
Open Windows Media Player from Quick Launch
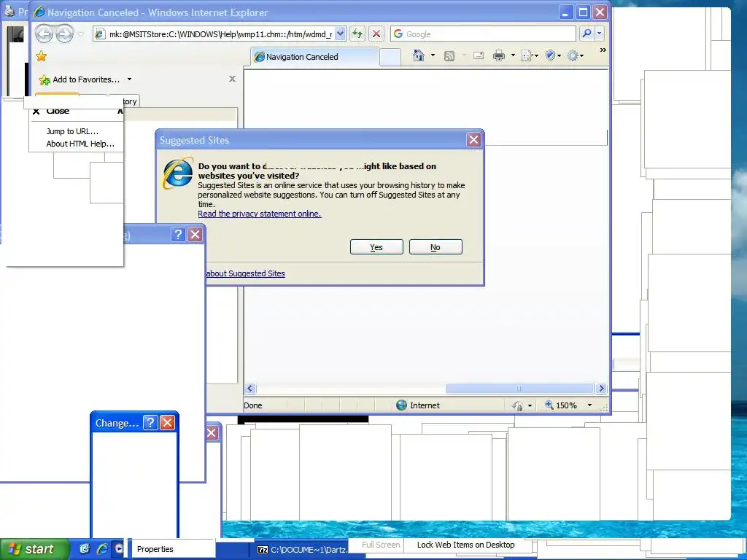pos(119,549)
